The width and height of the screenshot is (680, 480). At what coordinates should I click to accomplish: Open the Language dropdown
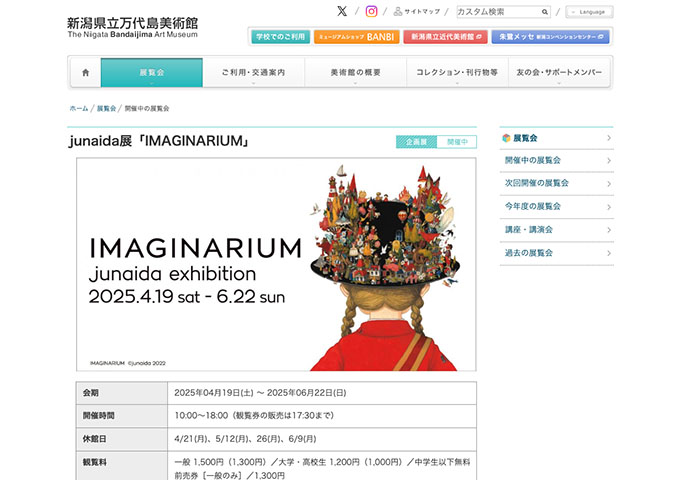click(x=589, y=12)
